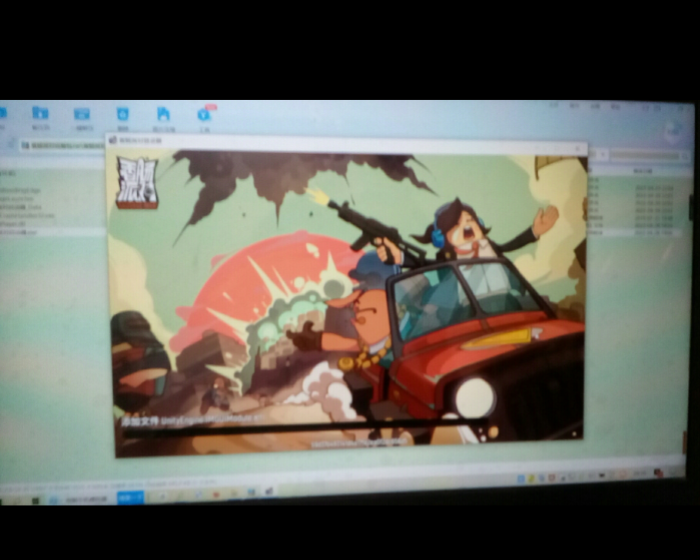
Task: Click the magnifier search icon
Action: [x=683, y=156]
